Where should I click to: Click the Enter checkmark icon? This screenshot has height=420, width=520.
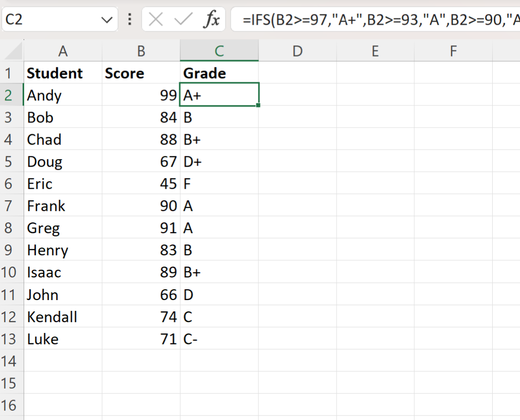(x=181, y=19)
